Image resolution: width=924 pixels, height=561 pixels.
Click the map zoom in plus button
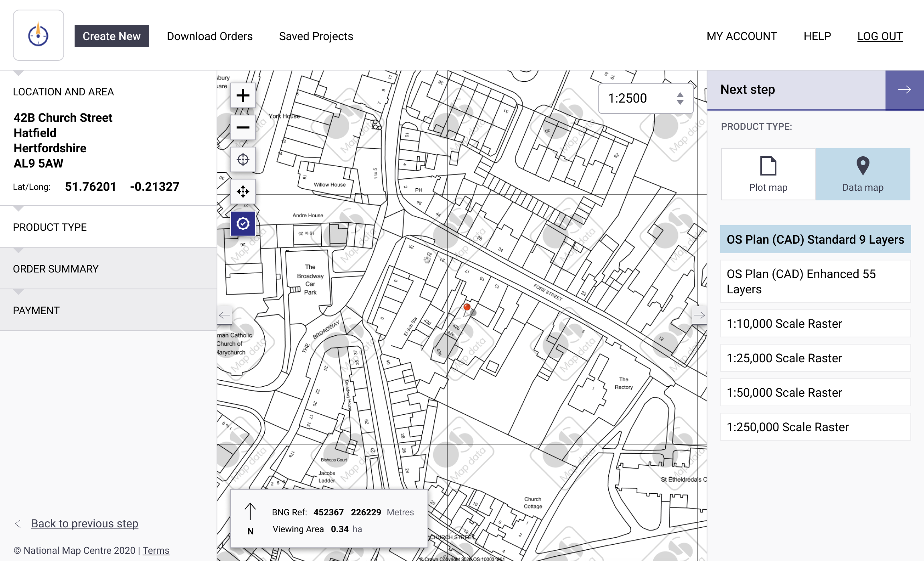point(243,95)
